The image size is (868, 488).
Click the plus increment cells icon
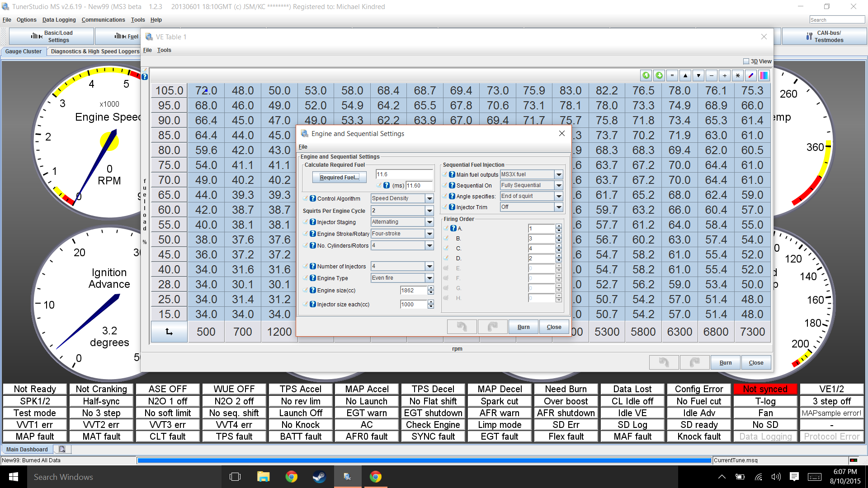click(x=725, y=75)
